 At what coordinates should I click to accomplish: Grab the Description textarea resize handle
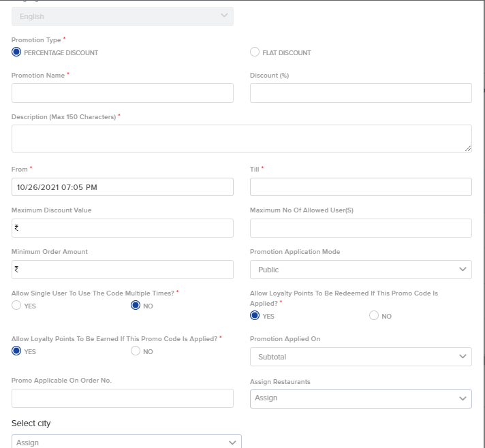(468, 148)
